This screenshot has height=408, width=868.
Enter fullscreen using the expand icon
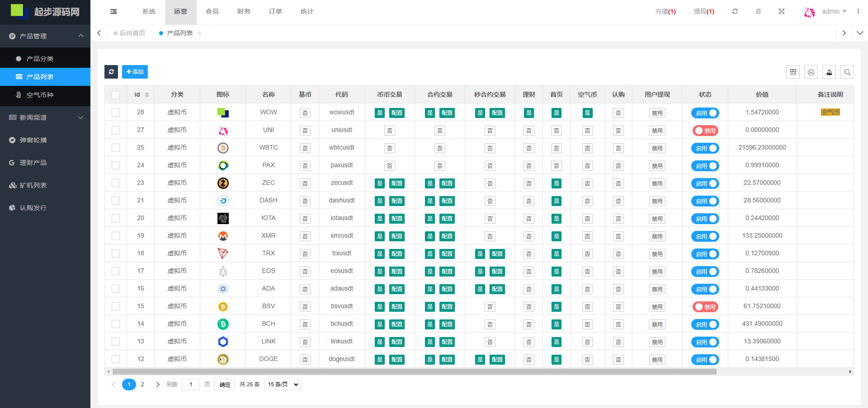click(x=782, y=12)
